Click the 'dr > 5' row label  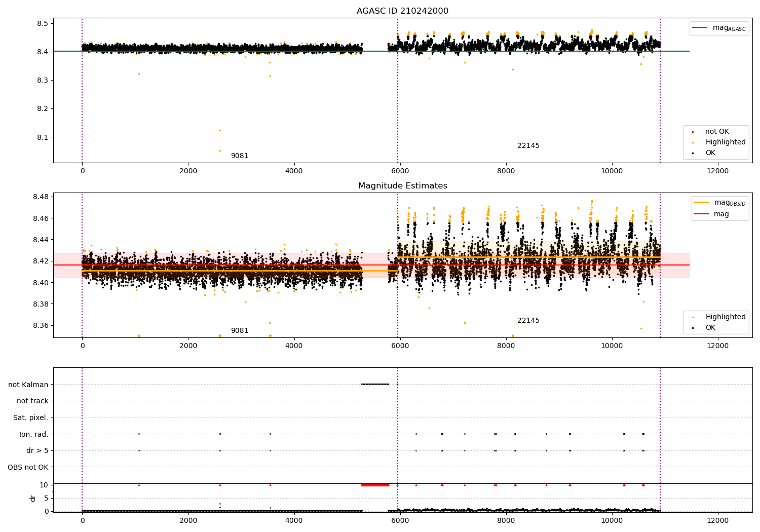[37, 450]
